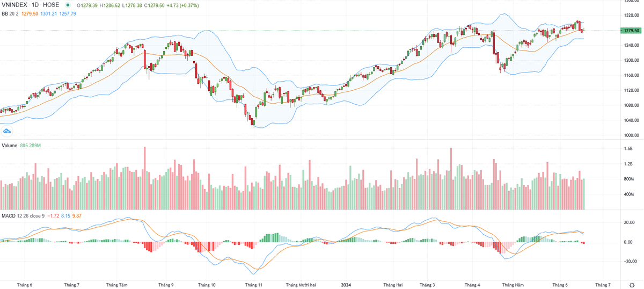
Task: Click the Tháng Hai time axis label
Action: point(393,285)
